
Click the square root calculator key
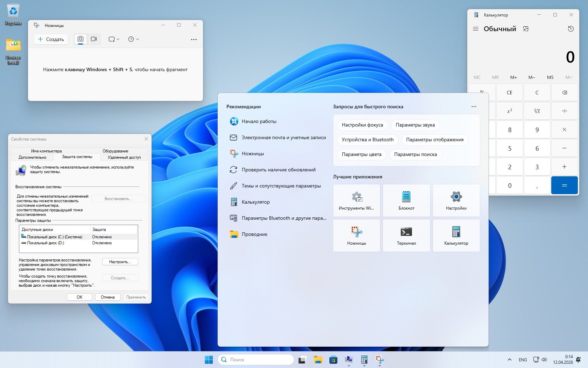coord(537,111)
